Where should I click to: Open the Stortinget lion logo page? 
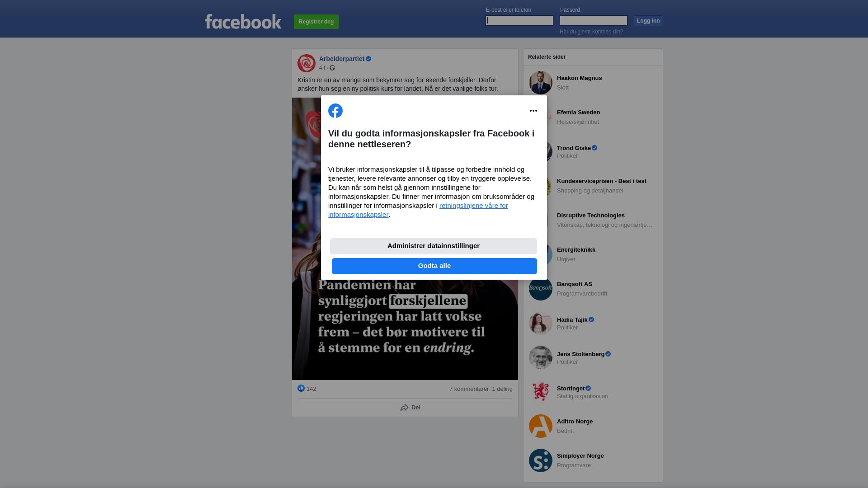coord(541,392)
